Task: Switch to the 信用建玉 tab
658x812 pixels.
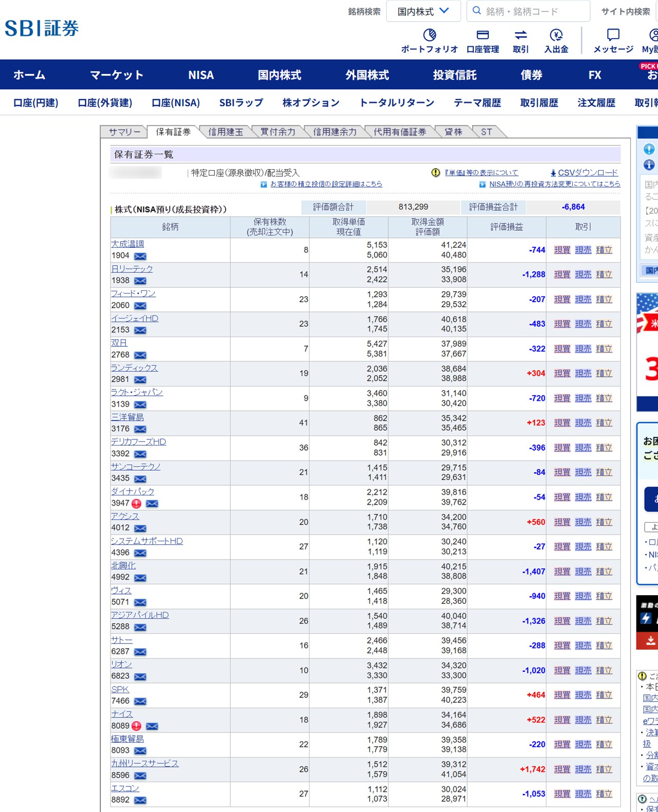Action: [x=226, y=132]
